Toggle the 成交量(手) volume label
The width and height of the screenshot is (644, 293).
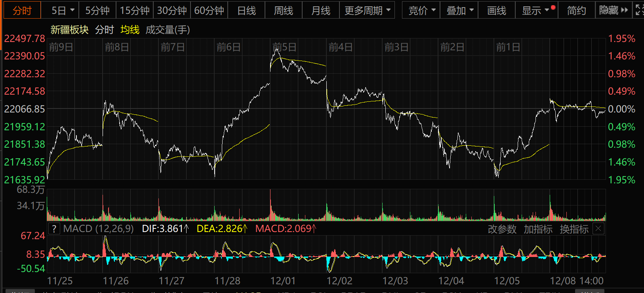[168, 30]
